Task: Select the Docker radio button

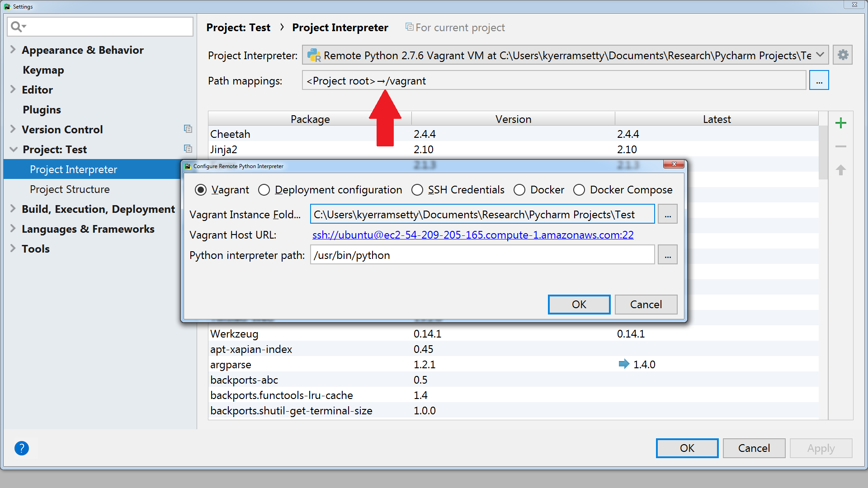Action: 519,190
